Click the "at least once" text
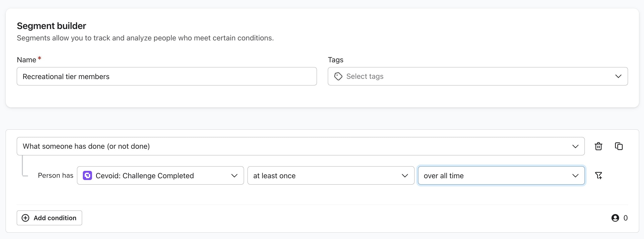 coord(274,176)
